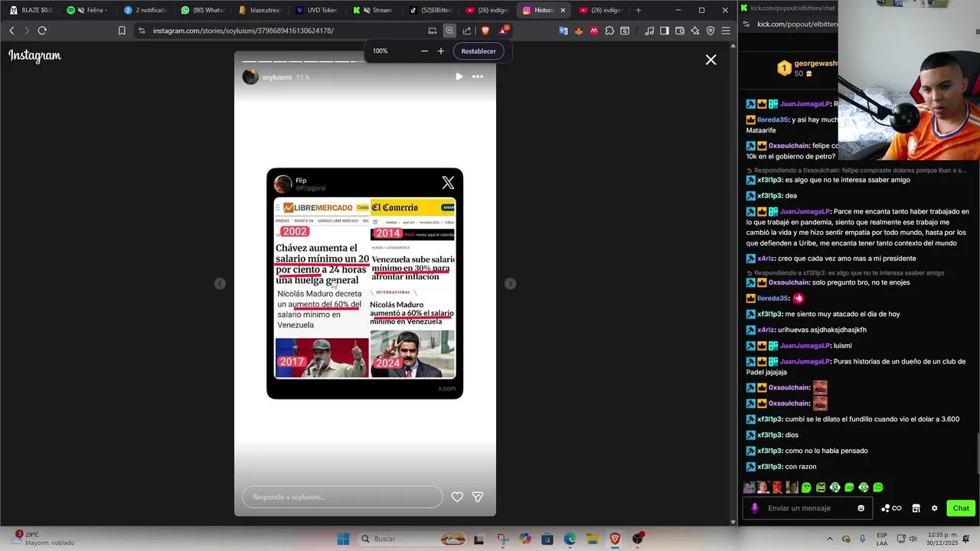980x551 pixels.
Task: Switch to the WhatsApp tab
Action: (x=203, y=10)
